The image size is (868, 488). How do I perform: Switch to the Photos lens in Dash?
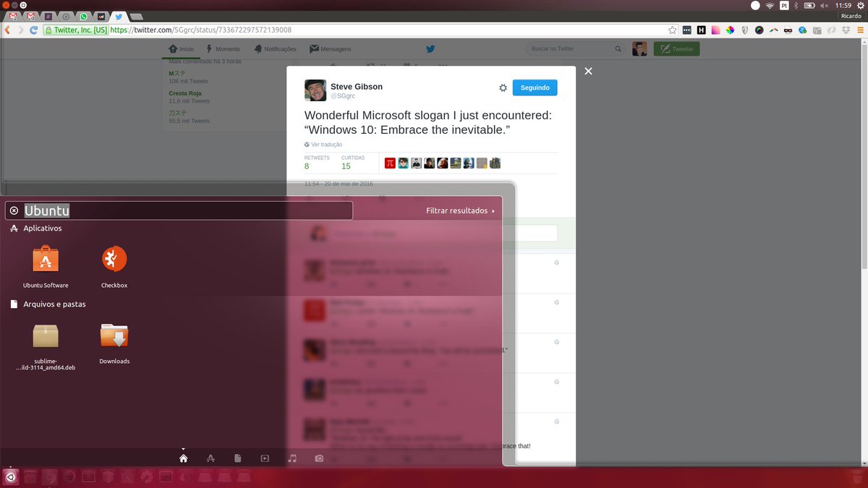319,458
